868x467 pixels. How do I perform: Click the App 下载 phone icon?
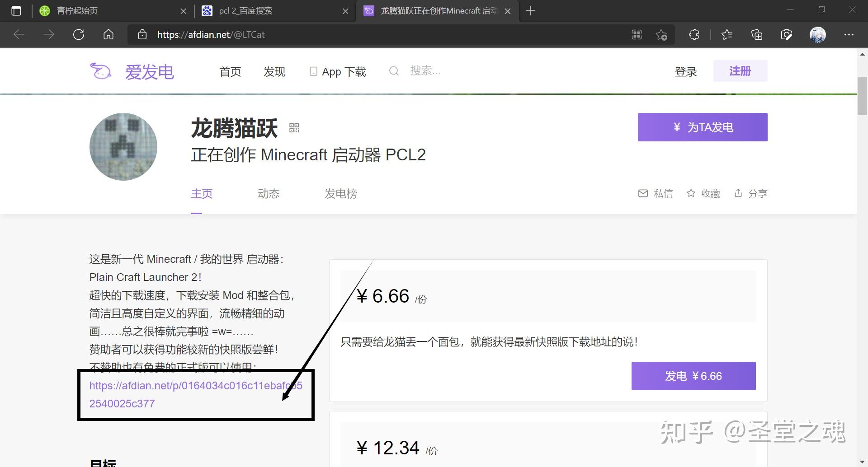pyautogui.click(x=313, y=71)
